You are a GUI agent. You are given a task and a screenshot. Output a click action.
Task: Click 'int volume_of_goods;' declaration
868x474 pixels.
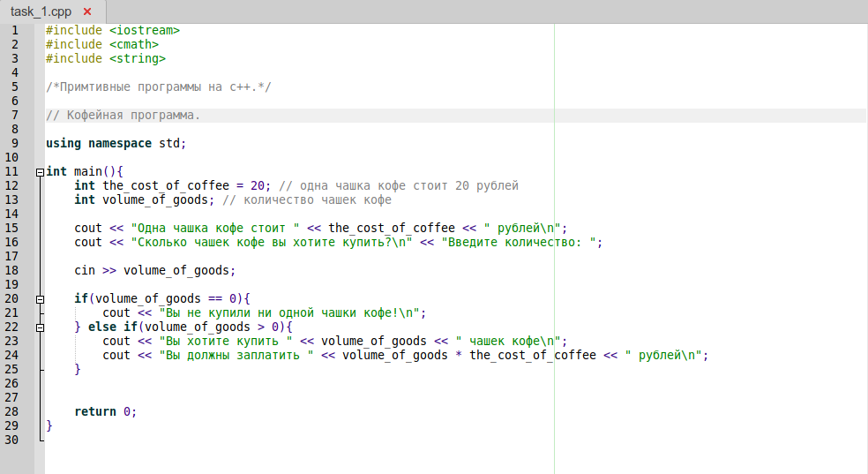[145, 199]
